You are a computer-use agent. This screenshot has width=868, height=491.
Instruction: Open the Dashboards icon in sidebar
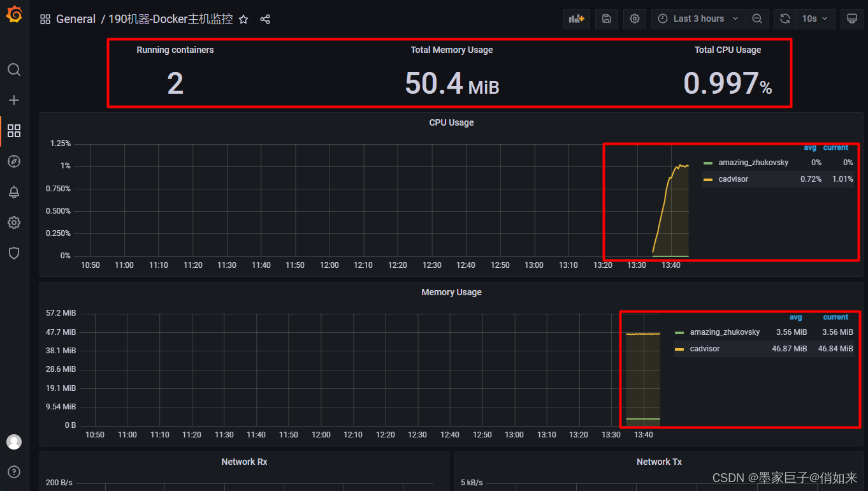[14, 131]
